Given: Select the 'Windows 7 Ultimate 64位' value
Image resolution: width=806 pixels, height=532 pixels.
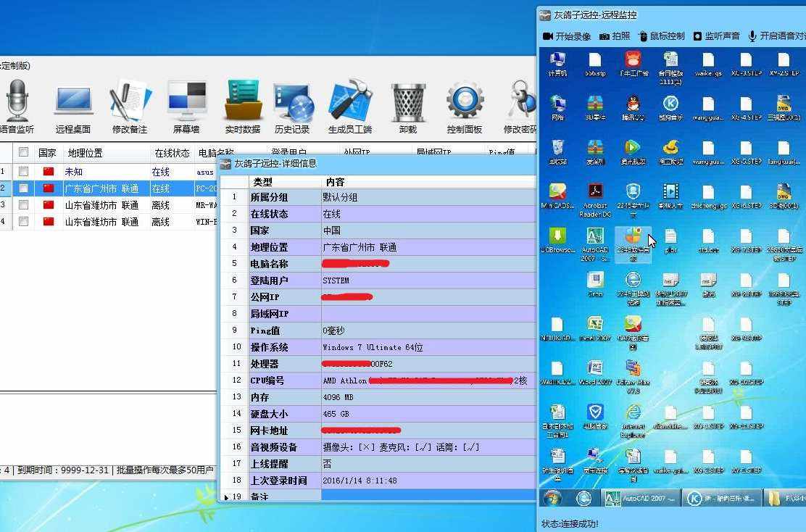Looking at the screenshot, I should (x=373, y=347).
